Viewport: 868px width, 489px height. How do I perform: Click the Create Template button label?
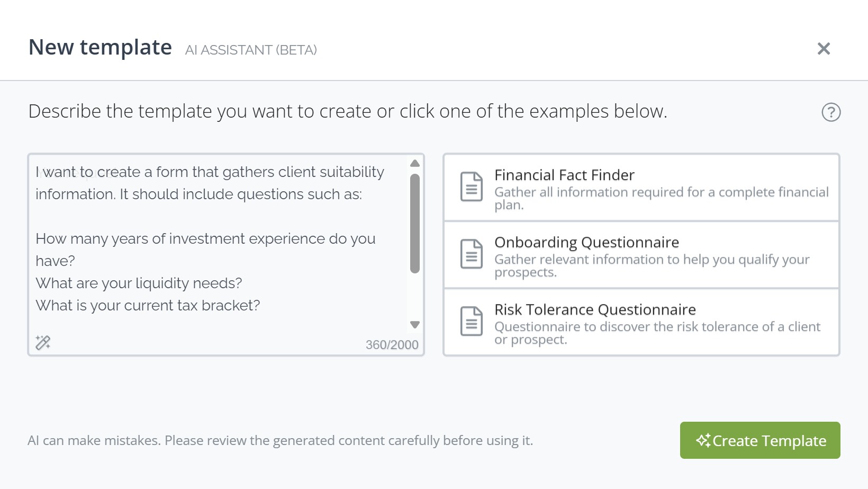[x=769, y=441]
